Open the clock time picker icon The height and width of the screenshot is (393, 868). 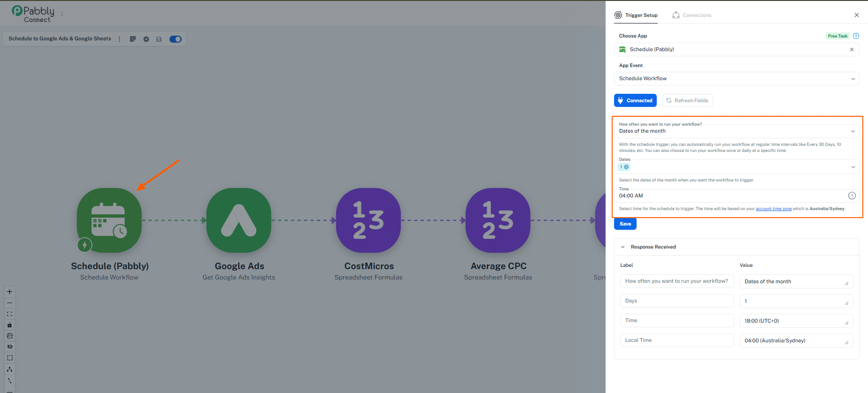(x=852, y=196)
